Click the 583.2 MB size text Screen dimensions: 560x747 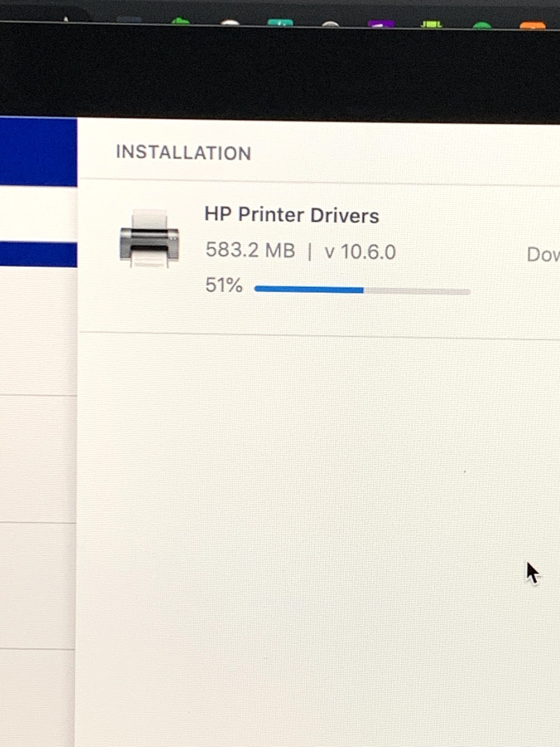point(250,250)
